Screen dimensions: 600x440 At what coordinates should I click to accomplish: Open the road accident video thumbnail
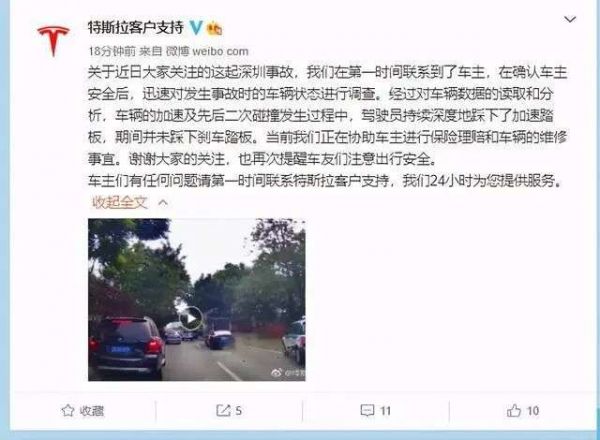click(197, 300)
